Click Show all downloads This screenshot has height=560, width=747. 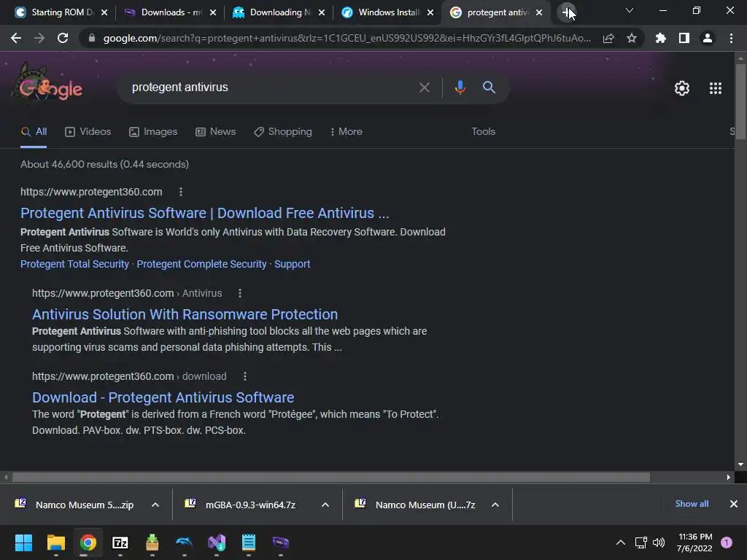pyautogui.click(x=692, y=504)
